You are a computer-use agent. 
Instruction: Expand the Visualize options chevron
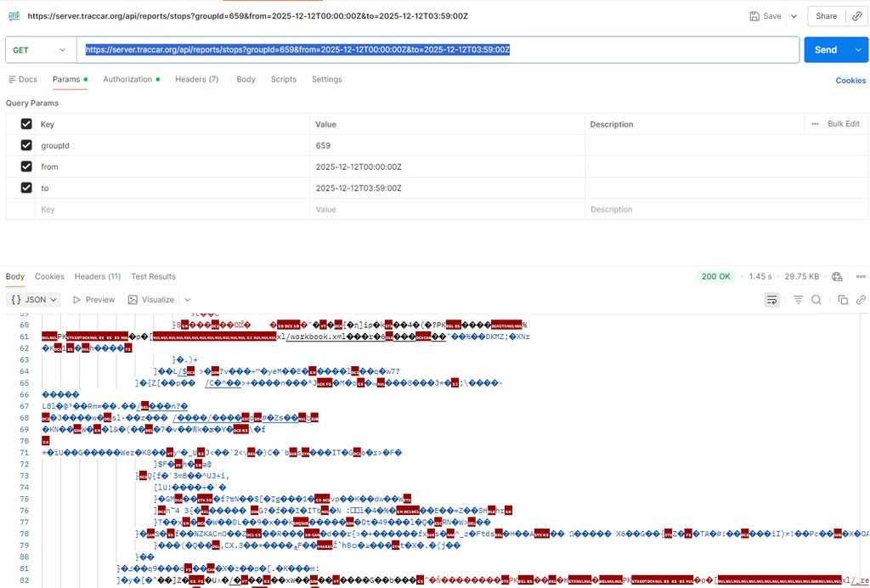click(188, 300)
